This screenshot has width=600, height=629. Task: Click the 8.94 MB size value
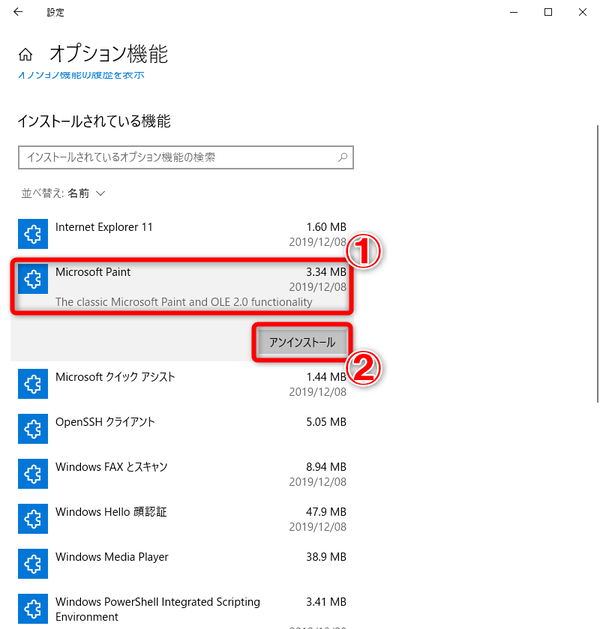coord(326,467)
